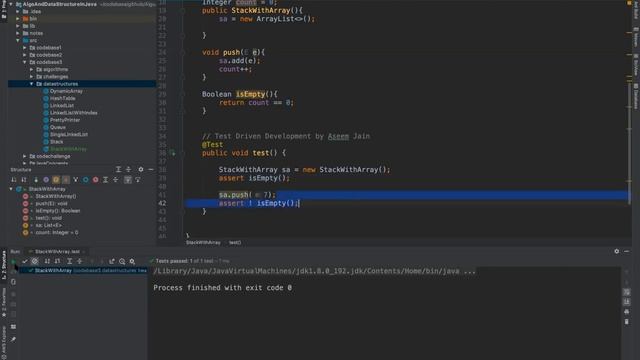Sort test results by duration
The width and height of the screenshot is (640, 360).
click(x=58, y=261)
